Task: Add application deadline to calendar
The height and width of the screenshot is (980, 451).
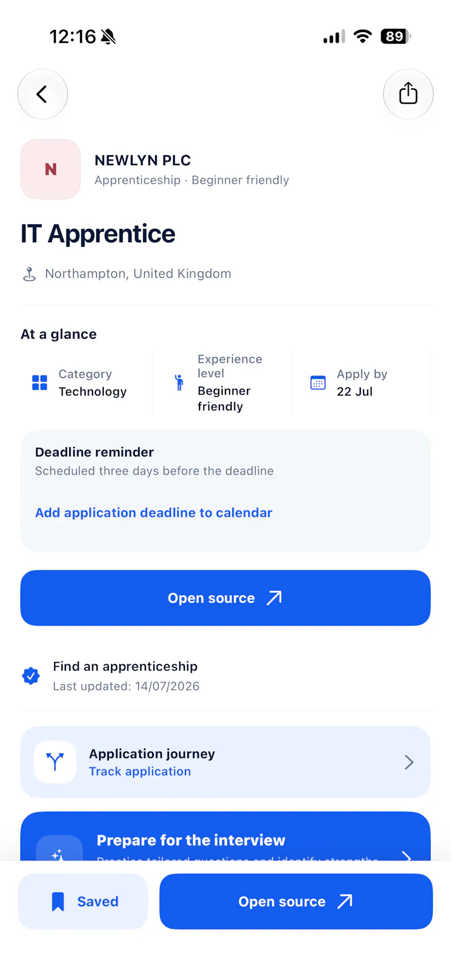Action: coord(154,513)
